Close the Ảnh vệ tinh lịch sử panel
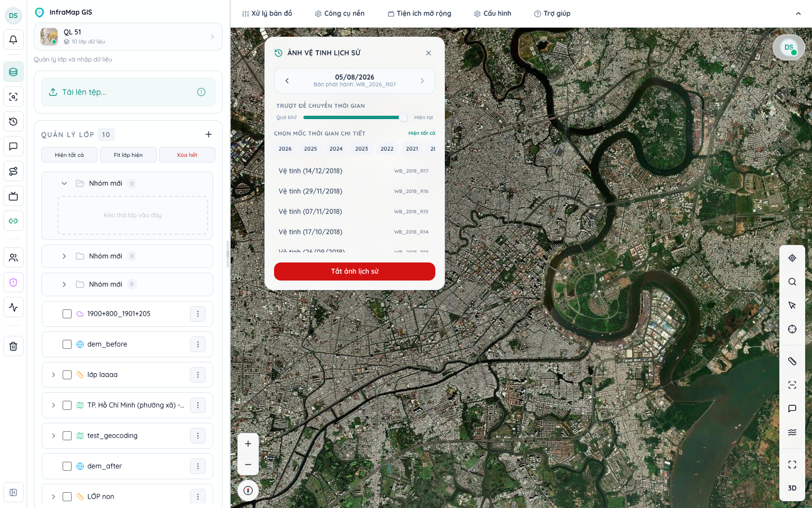Image resolution: width=812 pixels, height=508 pixels. 429,53
